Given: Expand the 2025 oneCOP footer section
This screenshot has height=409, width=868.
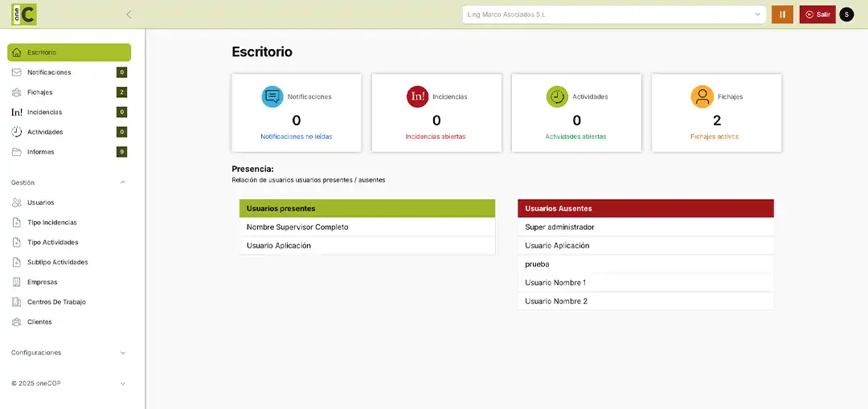Looking at the screenshot, I should point(122,383).
